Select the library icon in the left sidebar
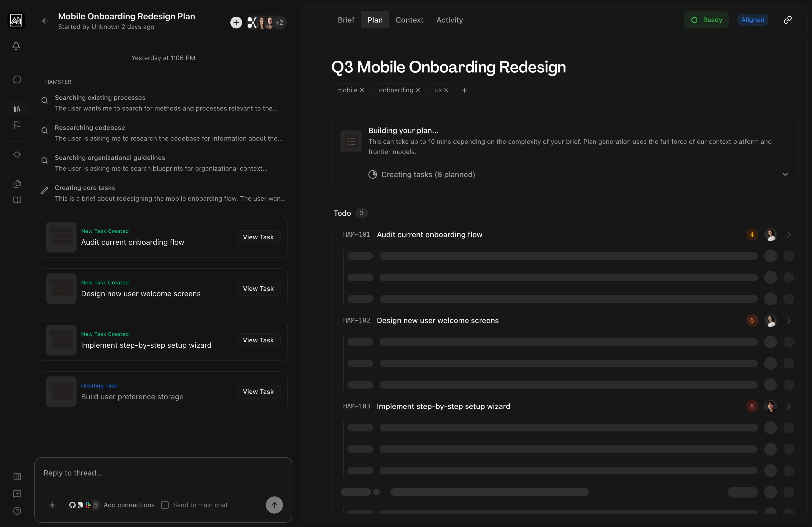This screenshot has width=812, height=527. pyautogui.click(x=17, y=109)
